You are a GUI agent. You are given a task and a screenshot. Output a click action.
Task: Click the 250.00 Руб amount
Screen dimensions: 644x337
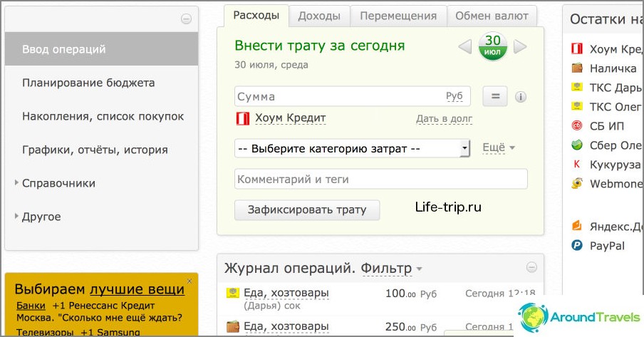click(411, 327)
